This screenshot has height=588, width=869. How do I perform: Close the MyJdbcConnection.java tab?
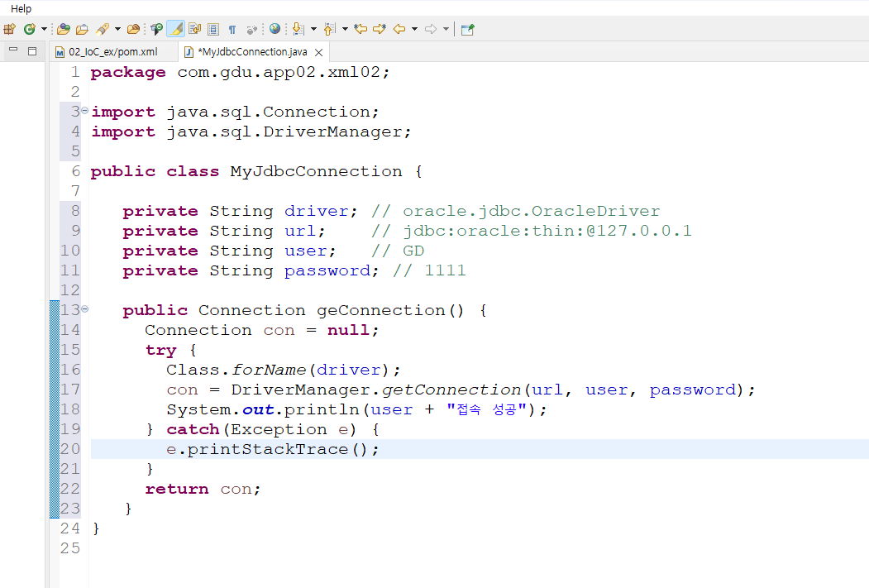[x=318, y=52]
